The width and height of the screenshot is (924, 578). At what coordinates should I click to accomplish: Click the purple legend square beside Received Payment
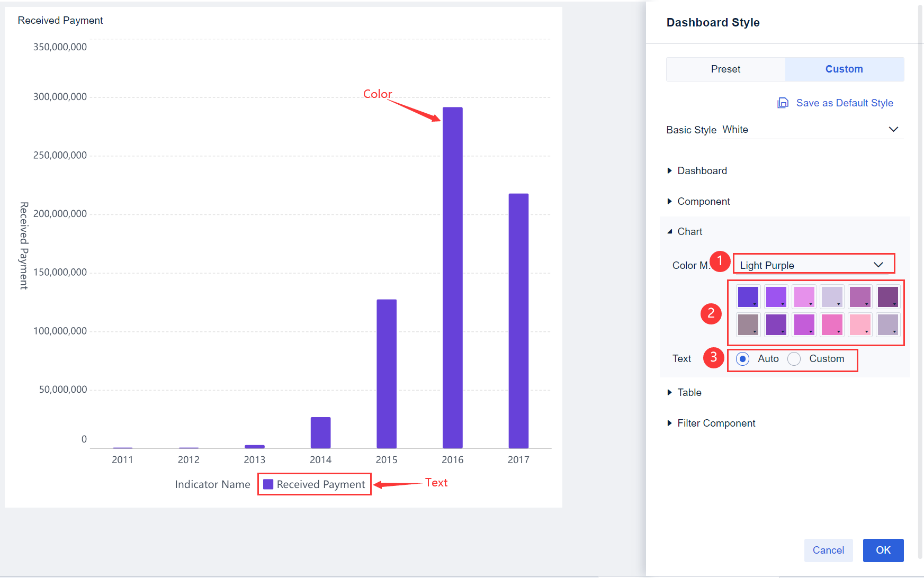click(269, 484)
